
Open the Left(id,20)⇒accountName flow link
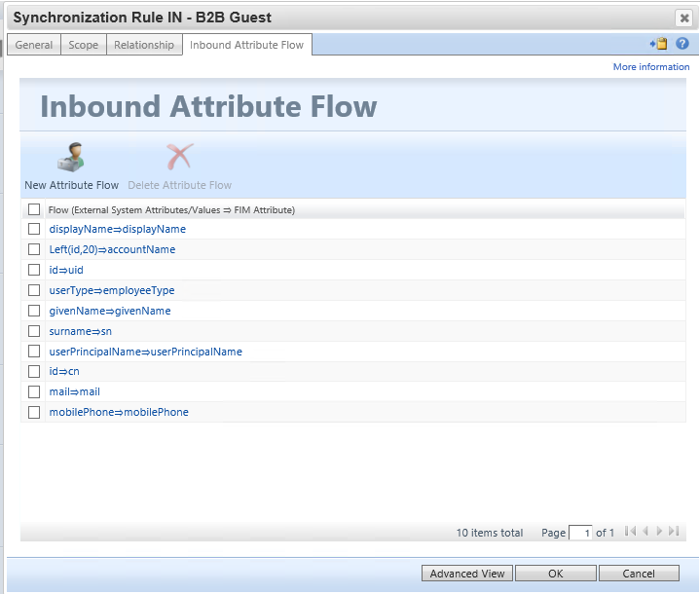[112, 249]
